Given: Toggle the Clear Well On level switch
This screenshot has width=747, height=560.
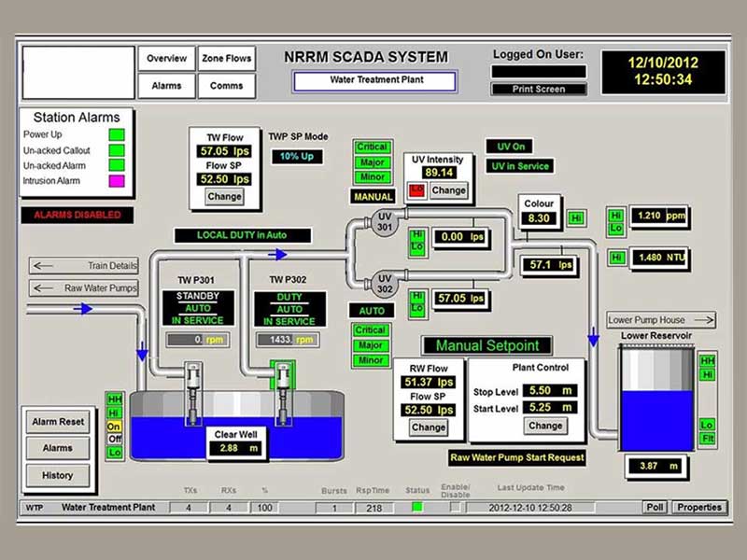Looking at the screenshot, I should coord(115,426).
